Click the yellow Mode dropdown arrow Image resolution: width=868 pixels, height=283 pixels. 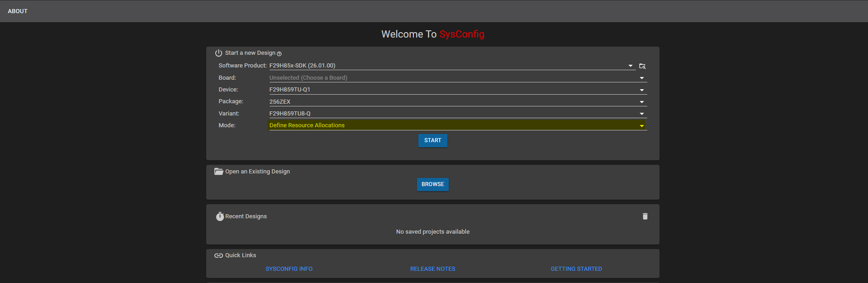[642, 126]
